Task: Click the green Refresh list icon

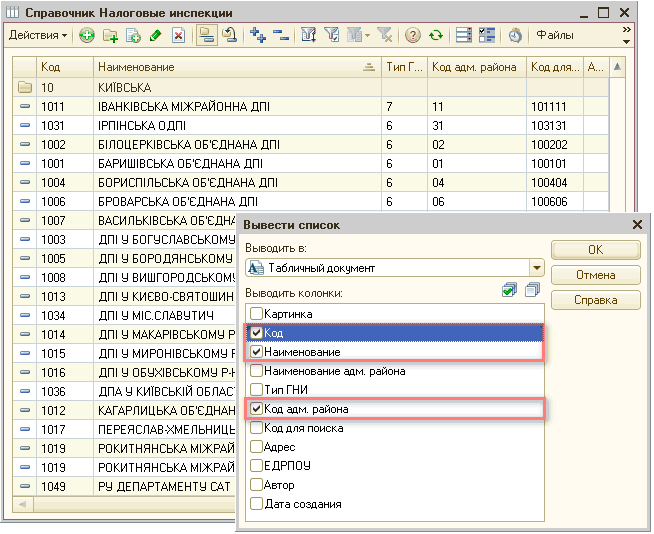Action: 436,35
